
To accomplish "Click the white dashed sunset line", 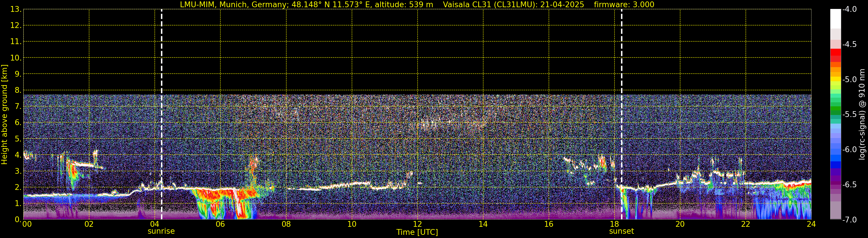I will 622,101.
